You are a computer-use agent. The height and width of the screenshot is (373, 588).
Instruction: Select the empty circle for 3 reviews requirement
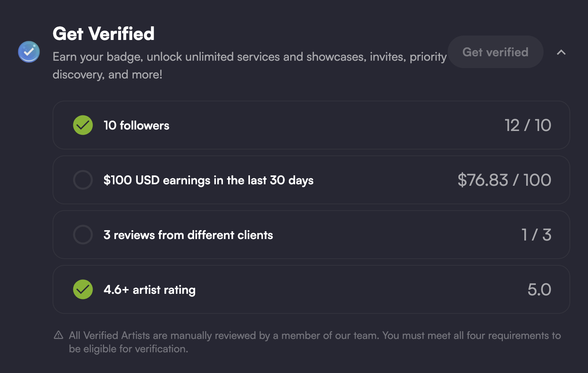click(x=83, y=235)
